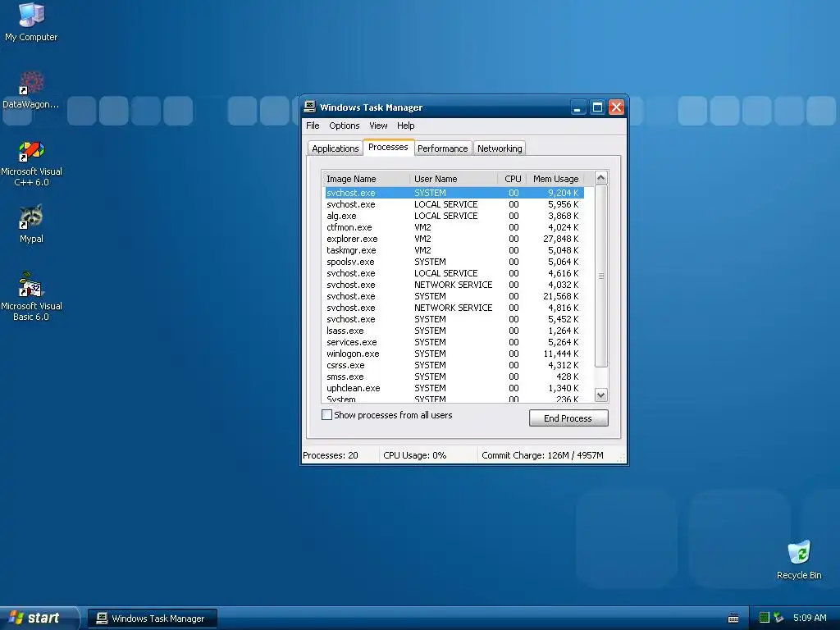Select the lsass.exe process
This screenshot has width=840, height=630.
(x=454, y=331)
